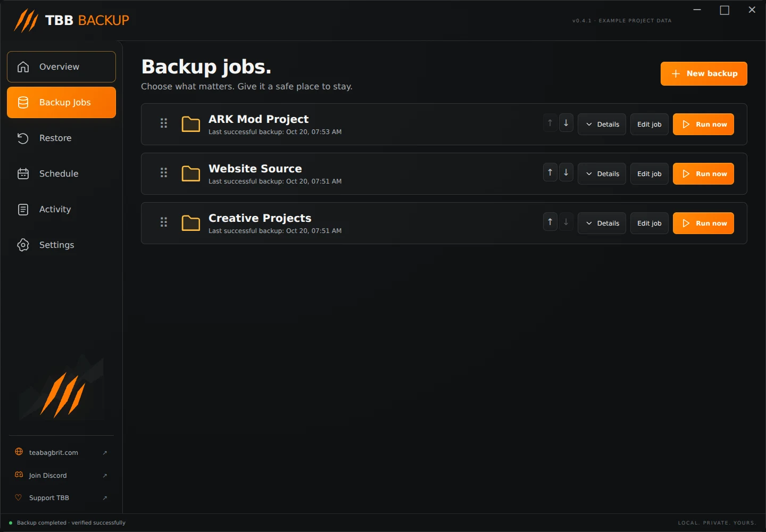Click the Settings gear icon
The width and height of the screenshot is (766, 532).
pyautogui.click(x=23, y=245)
